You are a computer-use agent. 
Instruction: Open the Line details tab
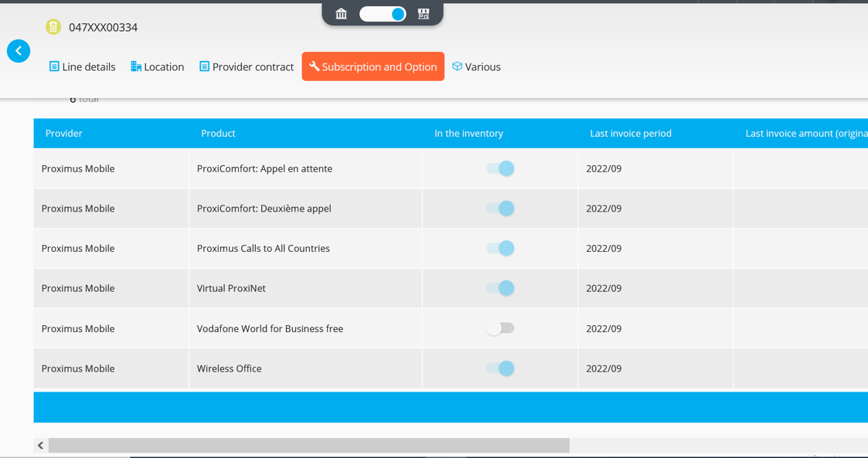[x=83, y=66]
